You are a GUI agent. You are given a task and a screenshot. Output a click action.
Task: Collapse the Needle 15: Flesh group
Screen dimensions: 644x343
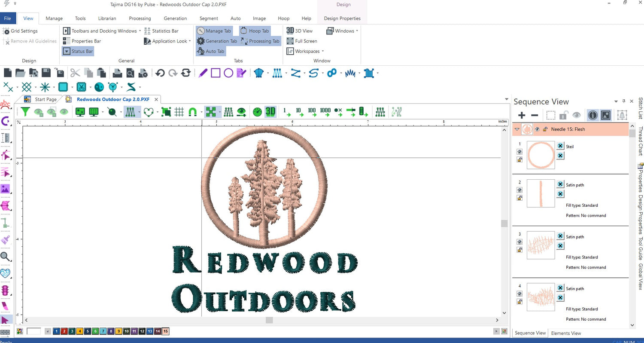click(517, 129)
